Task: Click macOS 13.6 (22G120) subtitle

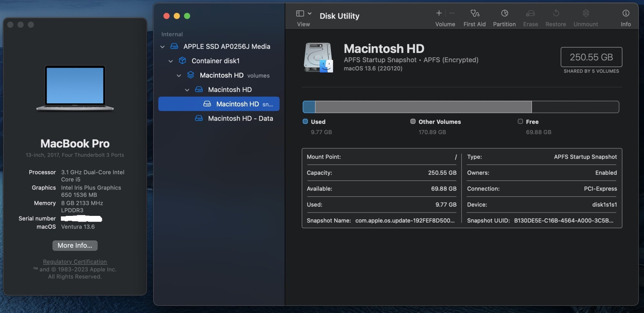Action: [373, 69]
